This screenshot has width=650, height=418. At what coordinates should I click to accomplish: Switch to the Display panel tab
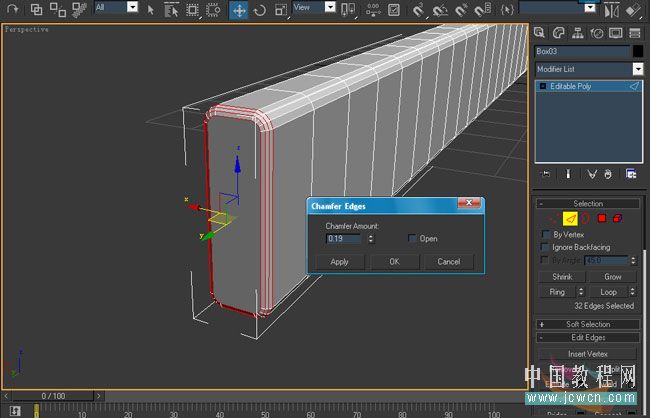pyautogui.click(x=616, y=33)
